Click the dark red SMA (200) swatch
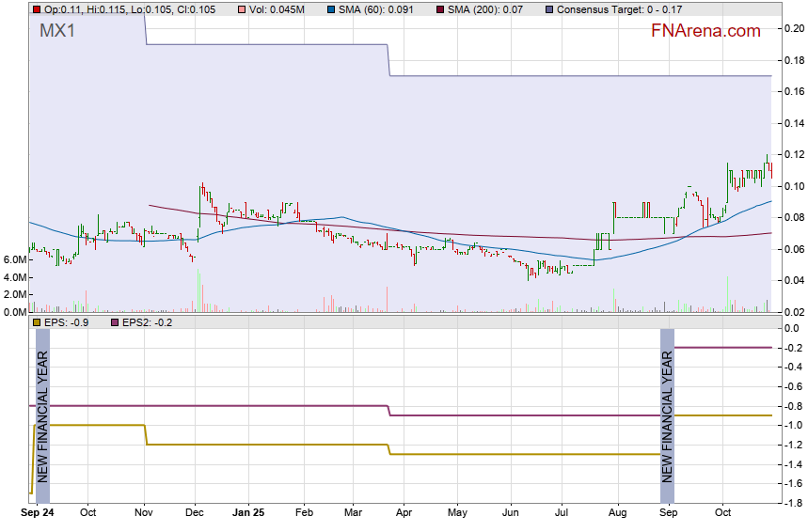The height and width of the screenshot is (532, 808). [x=441, y=8]
